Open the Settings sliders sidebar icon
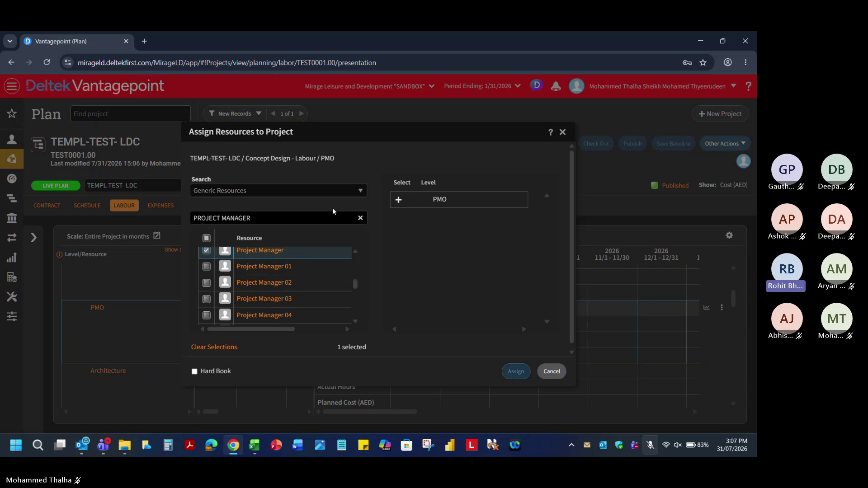The width and height of the screenshot is (868, 488). tap(12, 316)
